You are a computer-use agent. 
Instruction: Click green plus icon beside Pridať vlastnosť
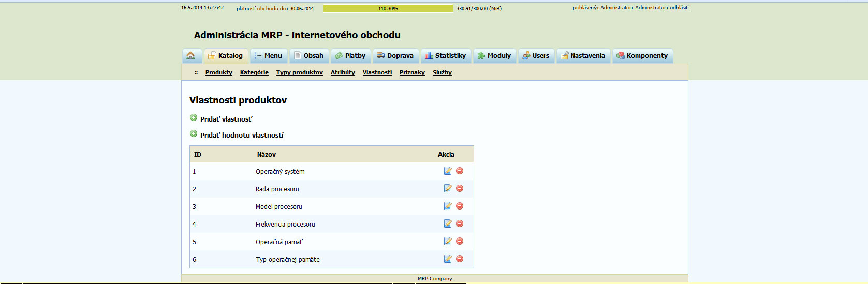pyautogui.click(x=194, y=118)
